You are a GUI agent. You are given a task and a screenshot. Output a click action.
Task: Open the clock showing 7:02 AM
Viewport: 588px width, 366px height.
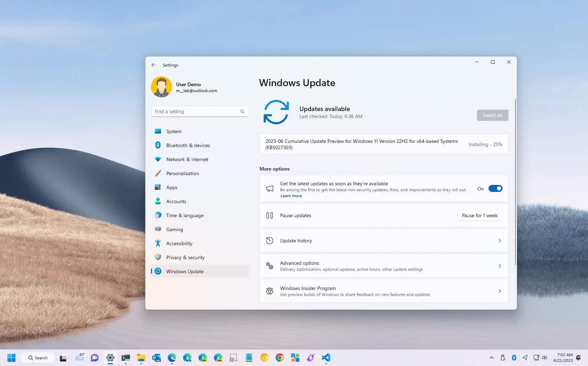(x=563, y=358)
